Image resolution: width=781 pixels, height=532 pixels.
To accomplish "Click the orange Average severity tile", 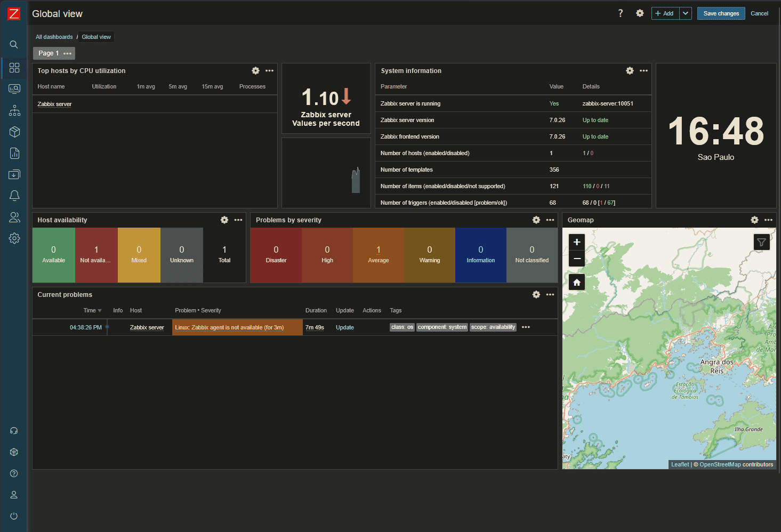I will point(379,255).
